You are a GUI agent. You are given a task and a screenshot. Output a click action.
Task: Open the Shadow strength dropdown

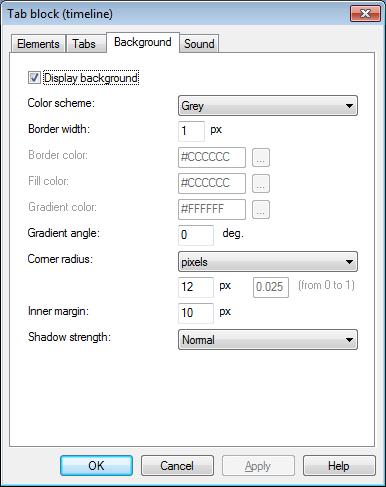268,340
